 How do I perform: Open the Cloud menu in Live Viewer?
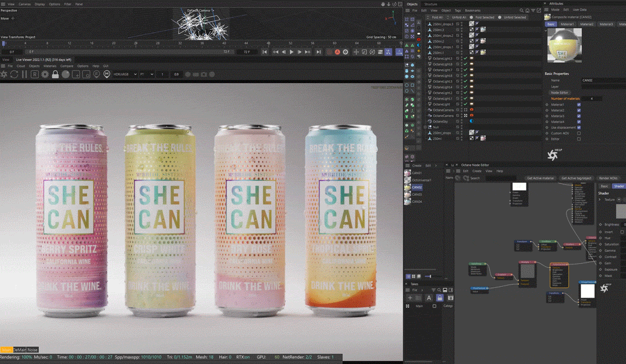pyautogui.click(x=21, y=66)
